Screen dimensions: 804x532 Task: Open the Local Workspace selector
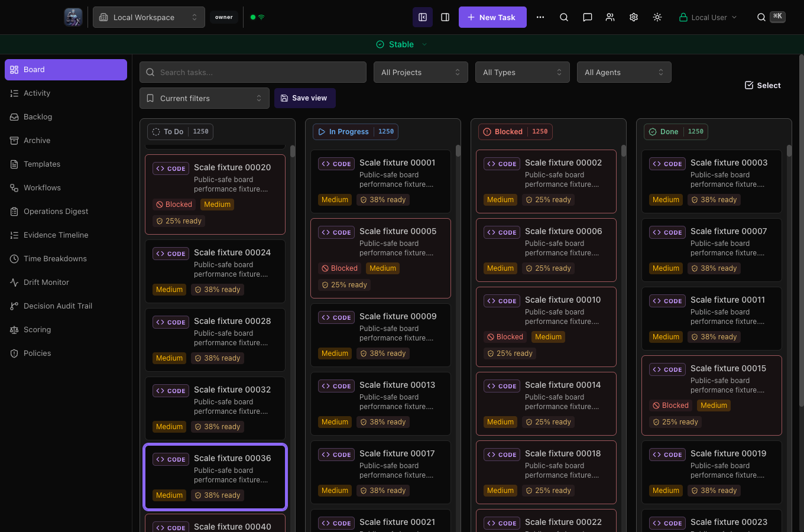tap(149, 17)
